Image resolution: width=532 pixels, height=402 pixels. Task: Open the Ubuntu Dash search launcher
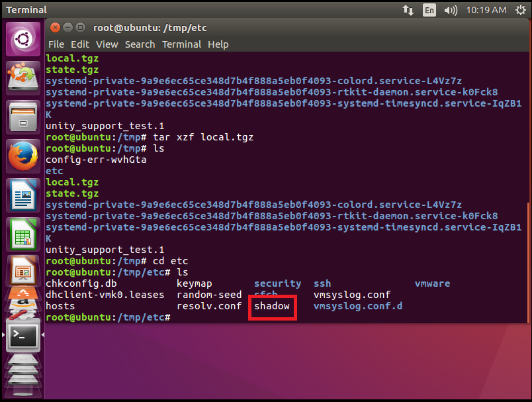pyautogui.click(x=23, y=39)
